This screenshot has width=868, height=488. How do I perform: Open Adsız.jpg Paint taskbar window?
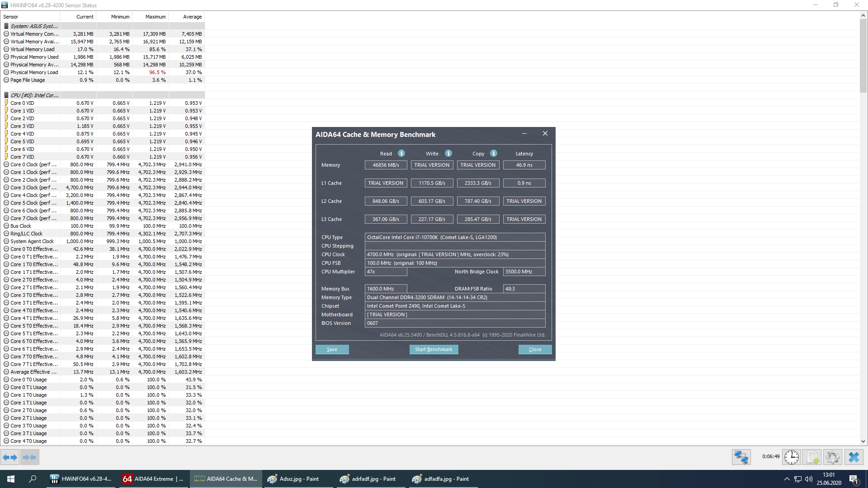tap(298, 479)
